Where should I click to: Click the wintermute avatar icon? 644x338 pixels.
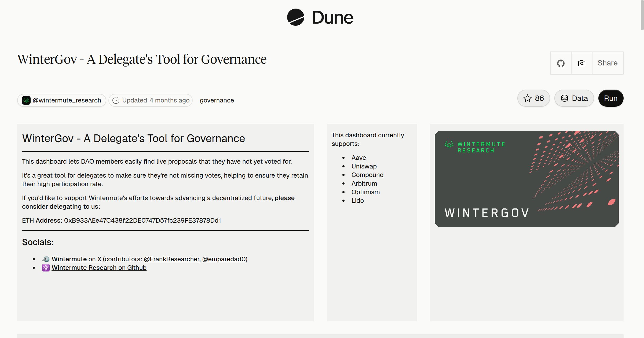tap(26, 100)
